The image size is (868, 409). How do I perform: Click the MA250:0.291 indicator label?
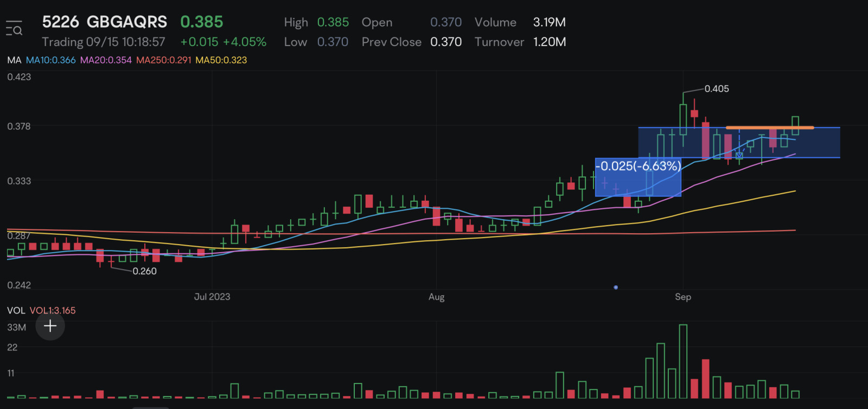[164, 60]
